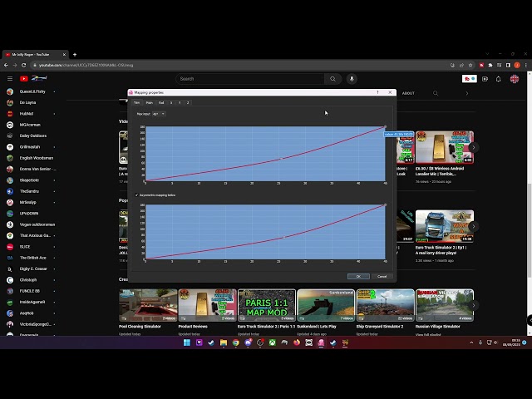This screenshot has height=399, width=532.
Task: Go back in the Chrome browser
Action: [6, 65]
